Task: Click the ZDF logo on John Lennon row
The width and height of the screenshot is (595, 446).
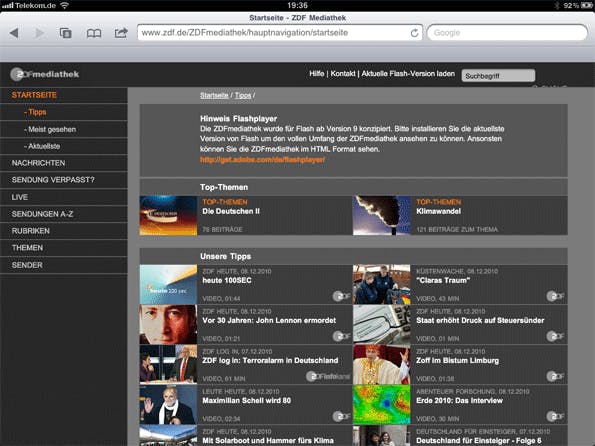Action: 342,336
